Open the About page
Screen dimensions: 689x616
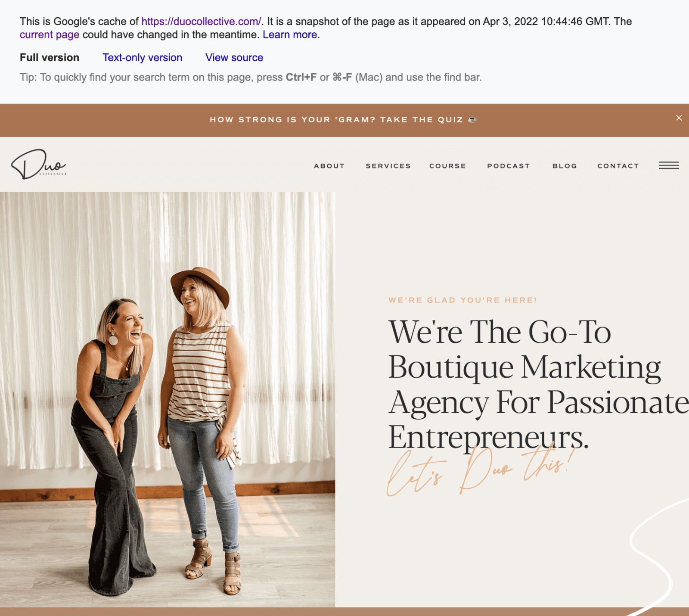329,166
